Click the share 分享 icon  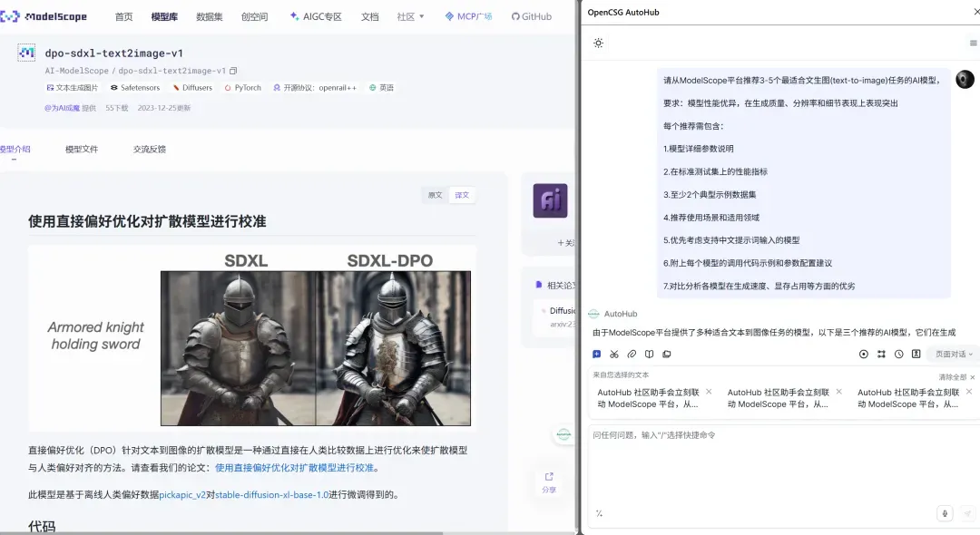coord(549,481)
